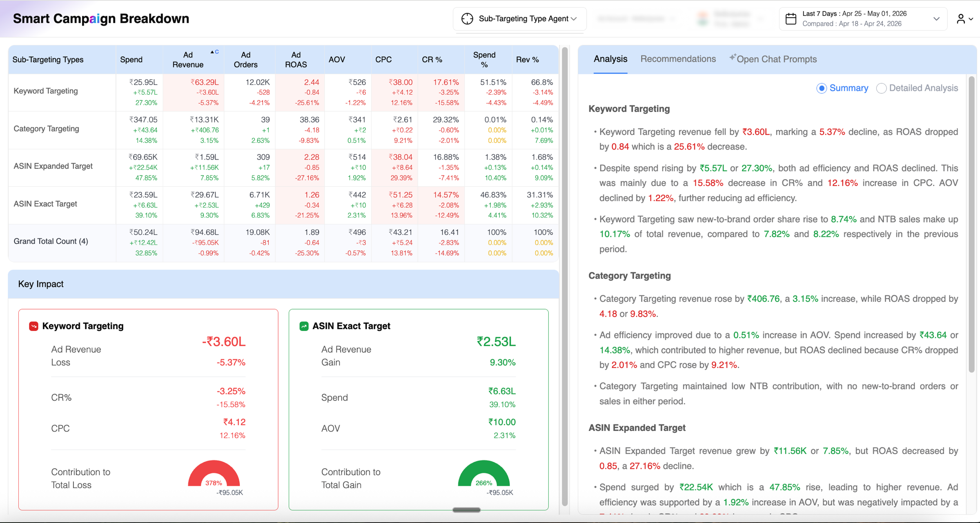980x523 pixels.
Task: Open the blurred brand selector with logo
Action: [x=730, y=19]
